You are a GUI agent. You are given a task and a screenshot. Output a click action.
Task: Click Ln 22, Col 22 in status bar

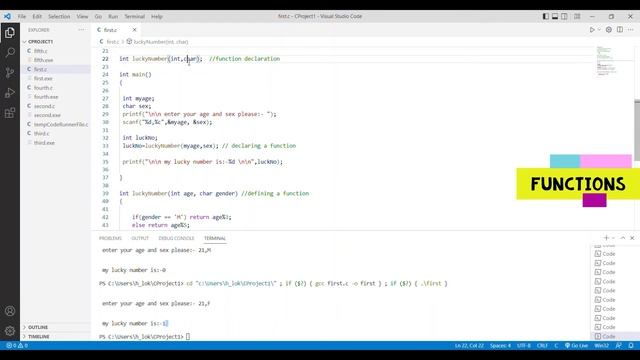[x=469, y=346]
